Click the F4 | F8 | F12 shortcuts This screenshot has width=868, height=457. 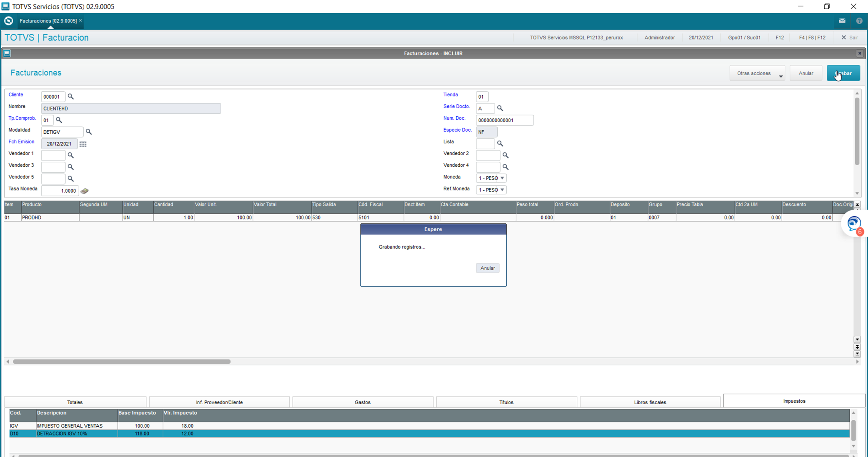(812, 37)
